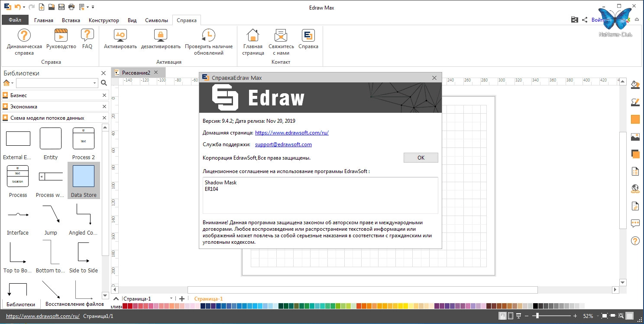Switch to the Конструктор ribbon tab

click(x=104, y=20)
